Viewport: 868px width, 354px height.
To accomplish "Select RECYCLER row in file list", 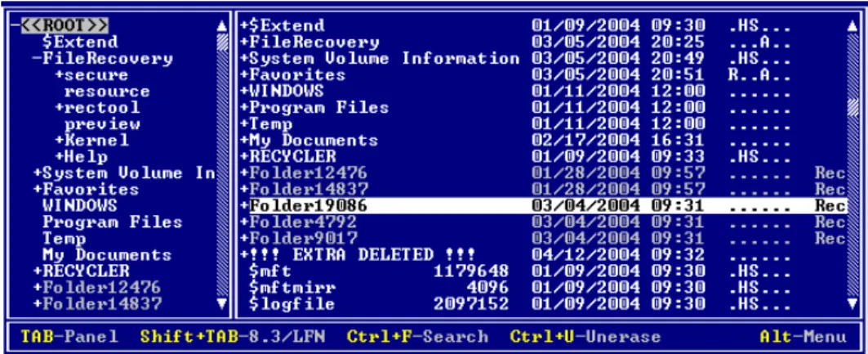I will pyautogui.click(x=542, y=157).
